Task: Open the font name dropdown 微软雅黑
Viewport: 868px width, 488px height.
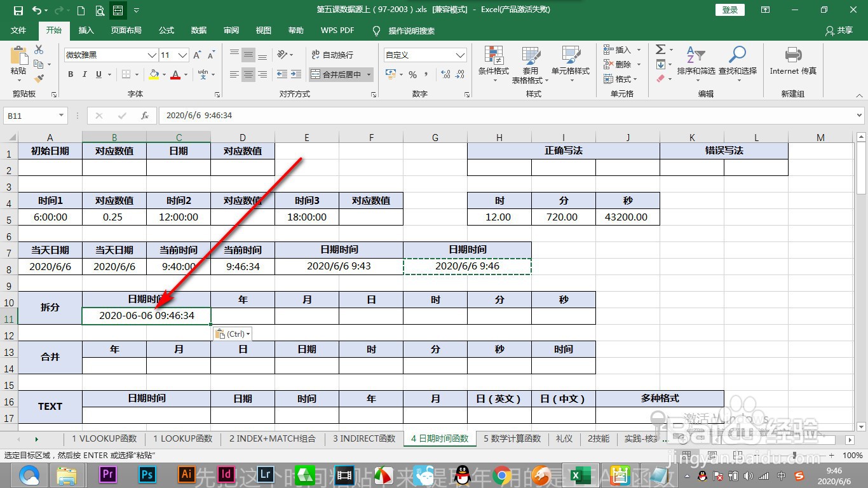Action: point(152,55)
